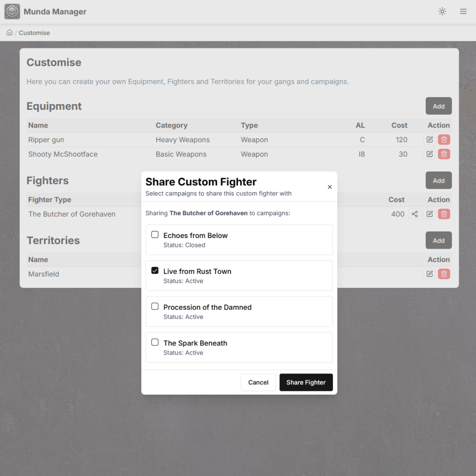Click the Share Fighter button
The image size is (476, 476).
click(306, 382)
